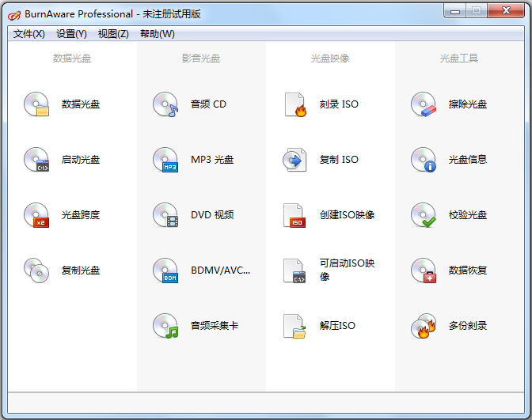Screen dimensions: 532x420
Task: Click the BDMV/AVC... text label
Action: pyautogui.click(x=221, y=271)
